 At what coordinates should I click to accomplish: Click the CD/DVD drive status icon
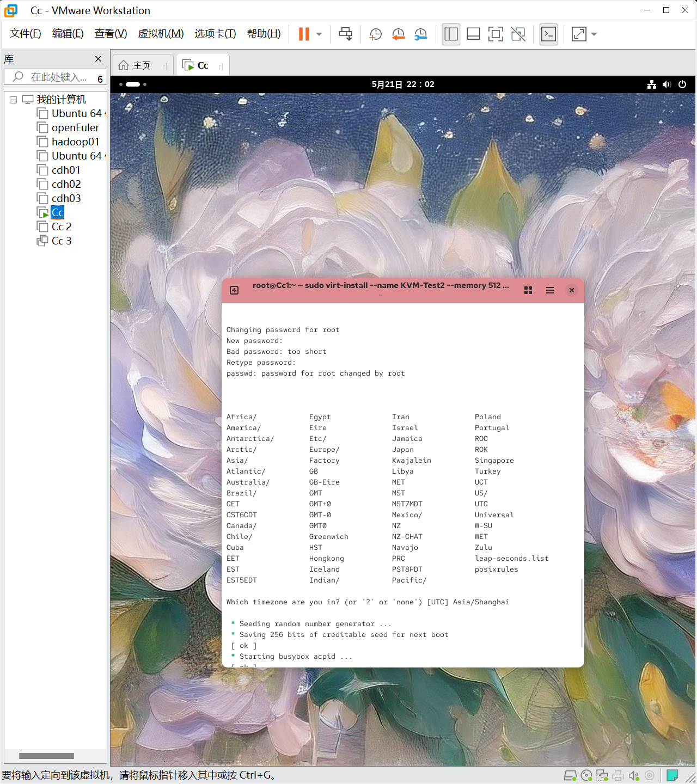[x=586, y=775]
